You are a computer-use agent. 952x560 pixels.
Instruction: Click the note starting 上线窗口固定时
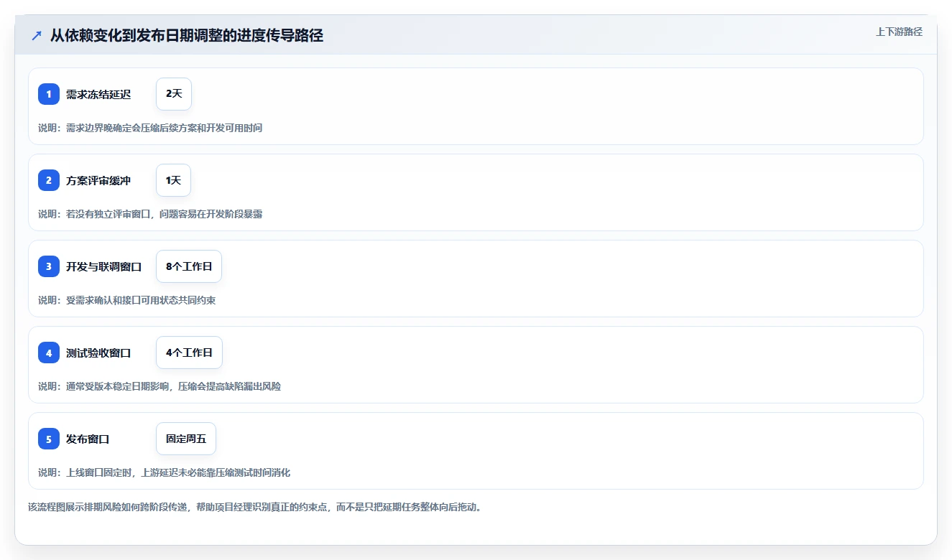click(165, 472)
